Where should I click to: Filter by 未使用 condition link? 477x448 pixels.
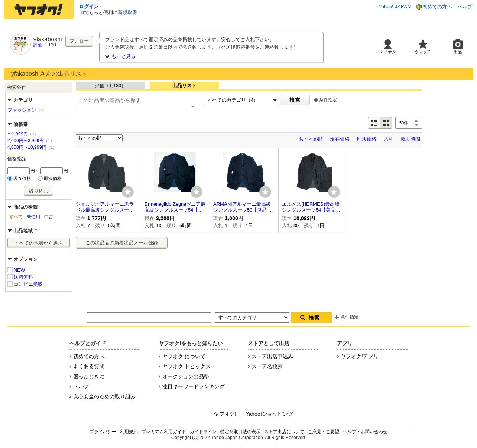pyautogui.click(x=33, y=217)
